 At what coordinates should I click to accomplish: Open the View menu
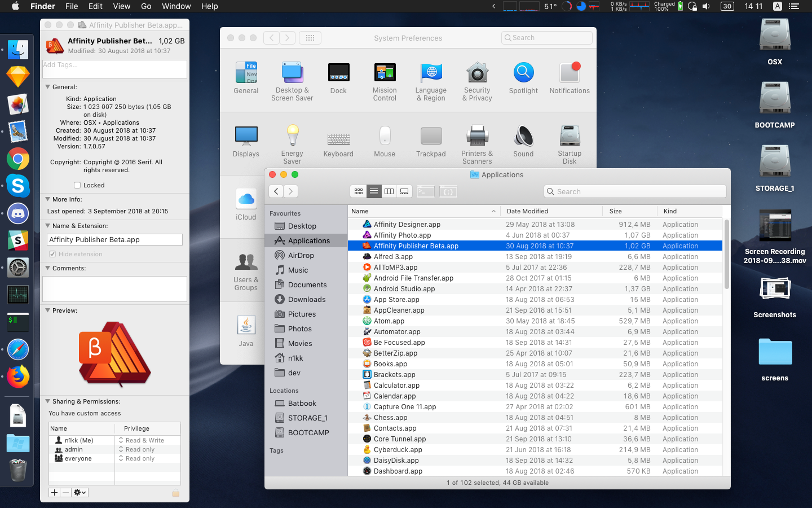click(x=122, y=6)
